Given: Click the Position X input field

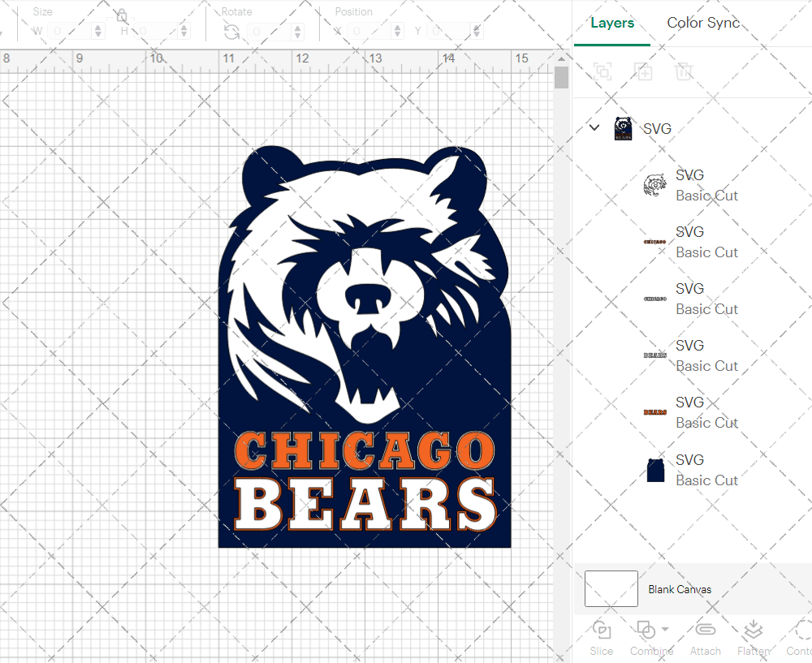Looking at the screenshot, I should tap(369, 31).
